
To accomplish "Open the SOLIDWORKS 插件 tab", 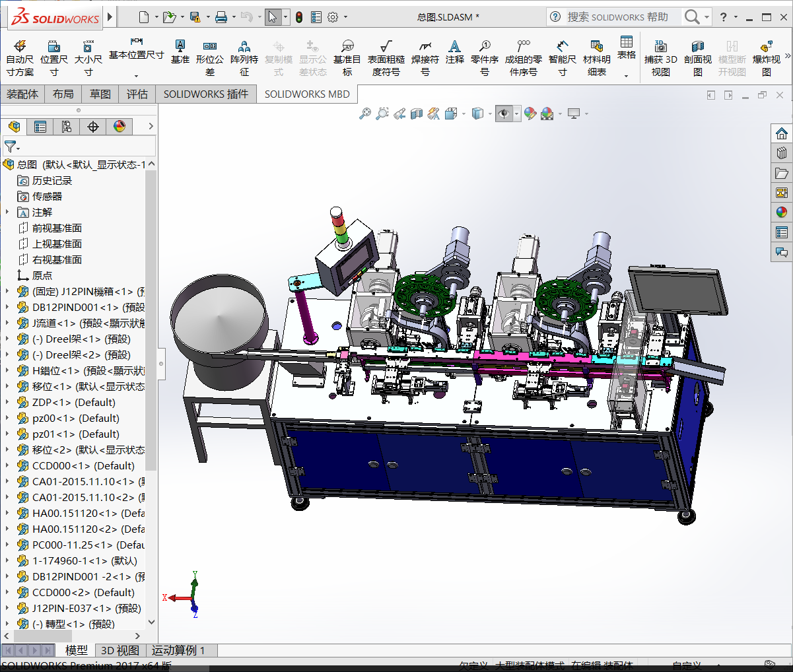I will 206,94.
